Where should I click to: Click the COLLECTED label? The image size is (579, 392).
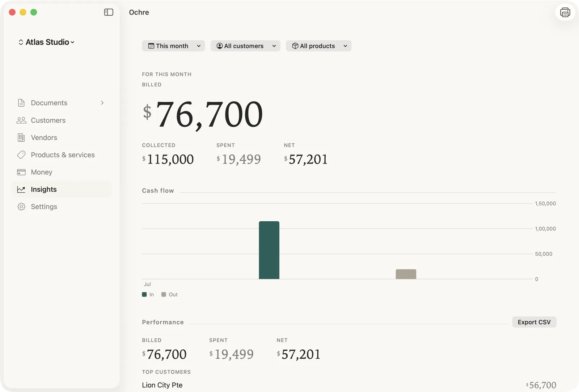159,145
